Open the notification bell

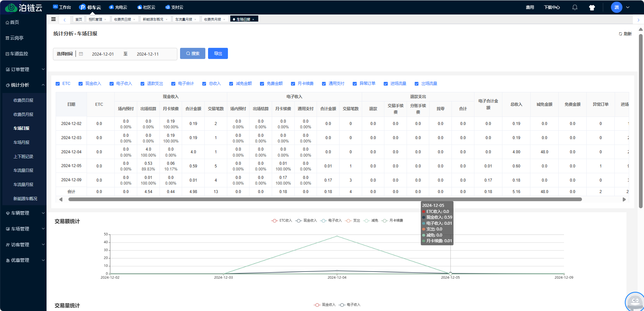575,7
